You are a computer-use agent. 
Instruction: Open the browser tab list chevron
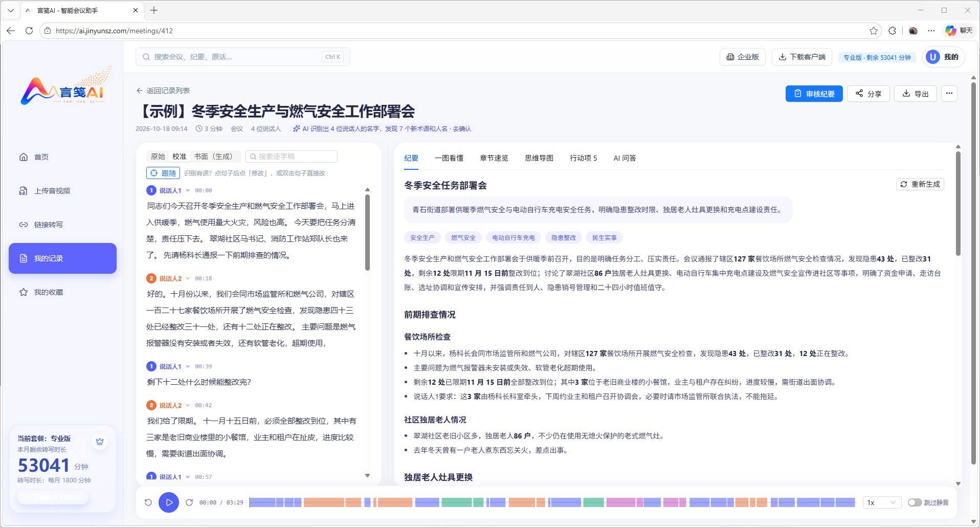tap(10, 10)
